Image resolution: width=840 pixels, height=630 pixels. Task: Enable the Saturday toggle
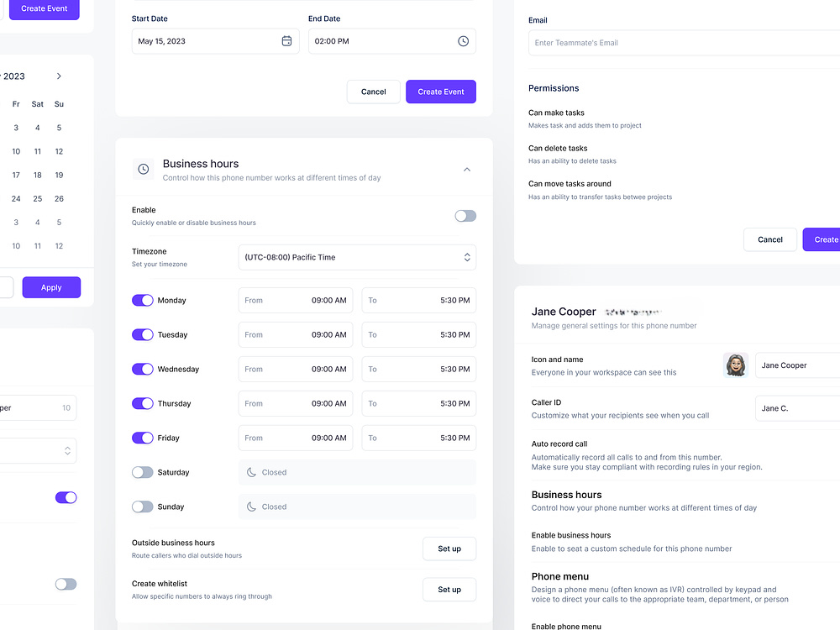[x=143, y=472]
